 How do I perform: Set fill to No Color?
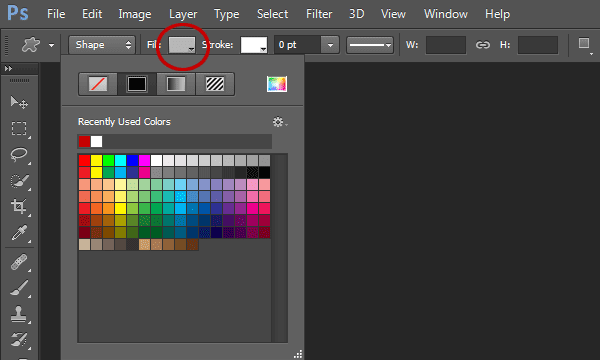(x=98, y=84)
